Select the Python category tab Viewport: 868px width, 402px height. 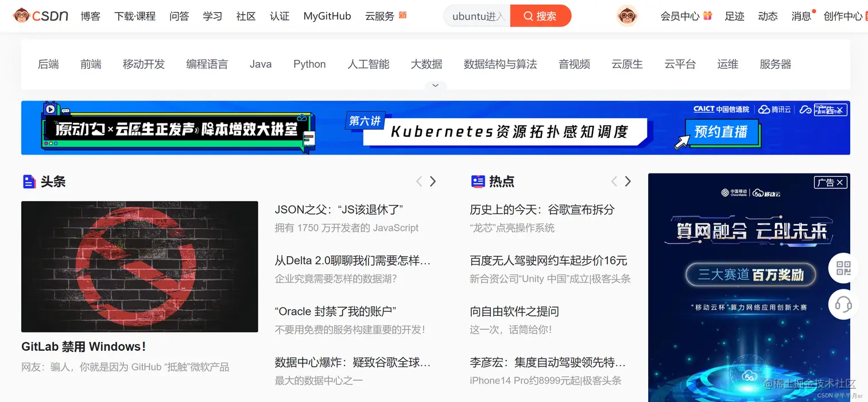pos(309,64)
